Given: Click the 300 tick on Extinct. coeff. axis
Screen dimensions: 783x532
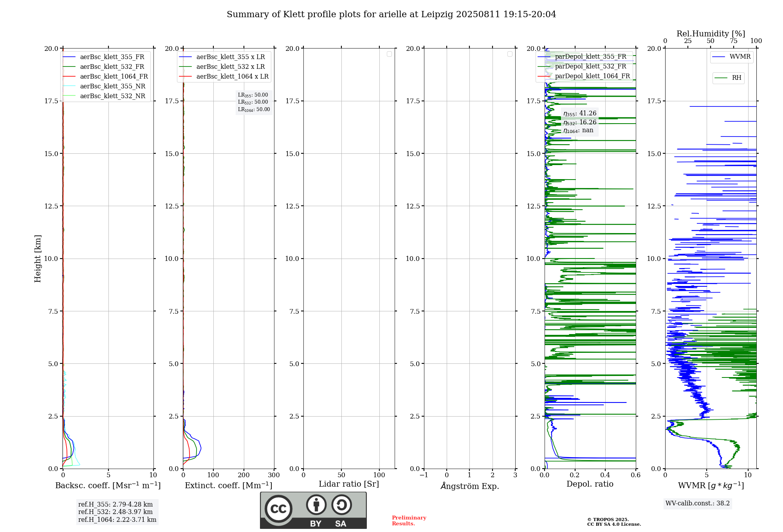Looking at the screenshot, I should [274, 475].
